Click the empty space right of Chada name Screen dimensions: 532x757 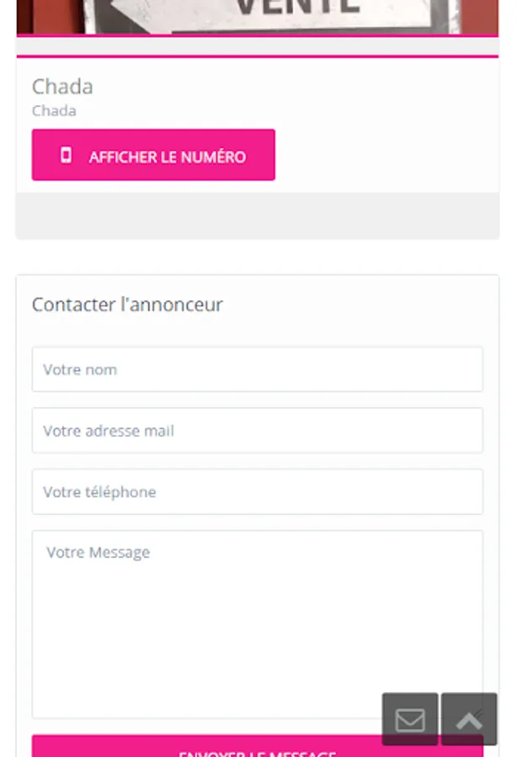coord(294,87)
